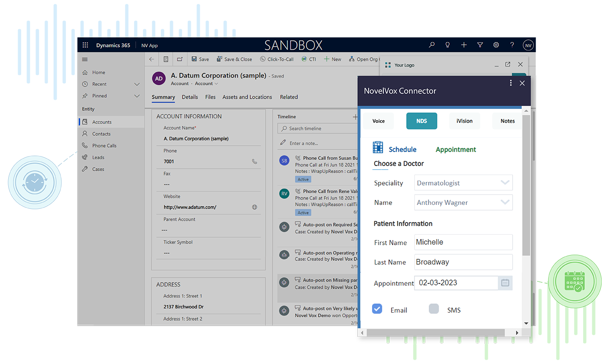Open the advanced find filter icon
The height and width of the screenshot is (364, 613).
480,45
